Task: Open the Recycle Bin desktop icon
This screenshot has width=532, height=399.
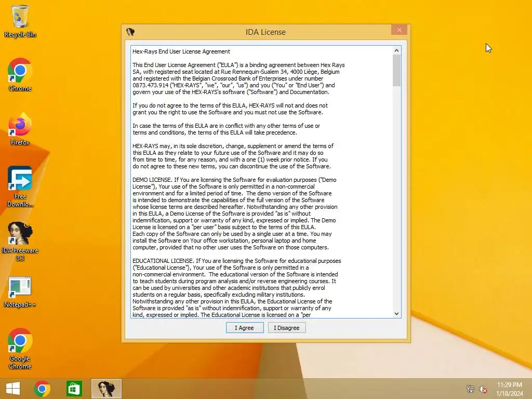Action: click(x=20, y=21)
